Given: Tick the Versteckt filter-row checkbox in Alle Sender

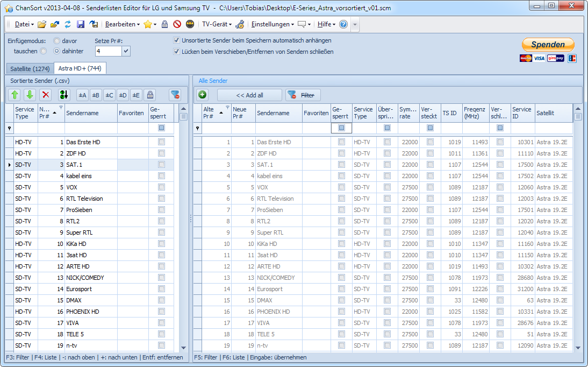Looking at the screenshot, I should [430, 128].
